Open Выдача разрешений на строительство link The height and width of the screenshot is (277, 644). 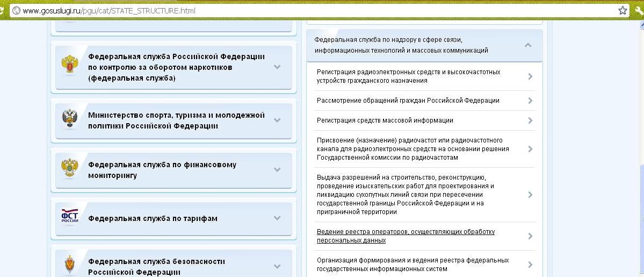(406, 195)
